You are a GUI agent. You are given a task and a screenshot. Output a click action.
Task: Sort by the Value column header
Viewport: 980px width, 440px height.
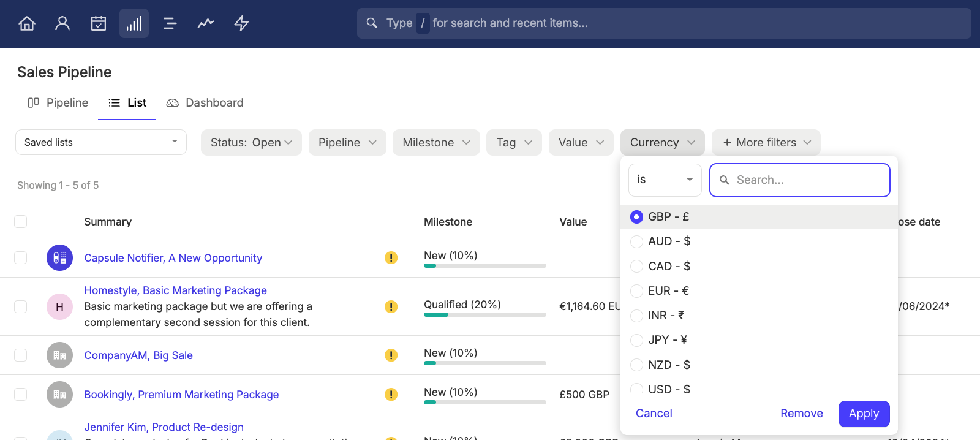573,222
